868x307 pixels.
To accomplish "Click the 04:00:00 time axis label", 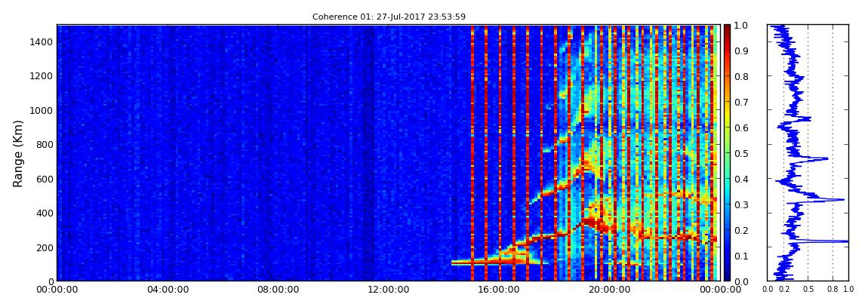I will tap(167, 290).
